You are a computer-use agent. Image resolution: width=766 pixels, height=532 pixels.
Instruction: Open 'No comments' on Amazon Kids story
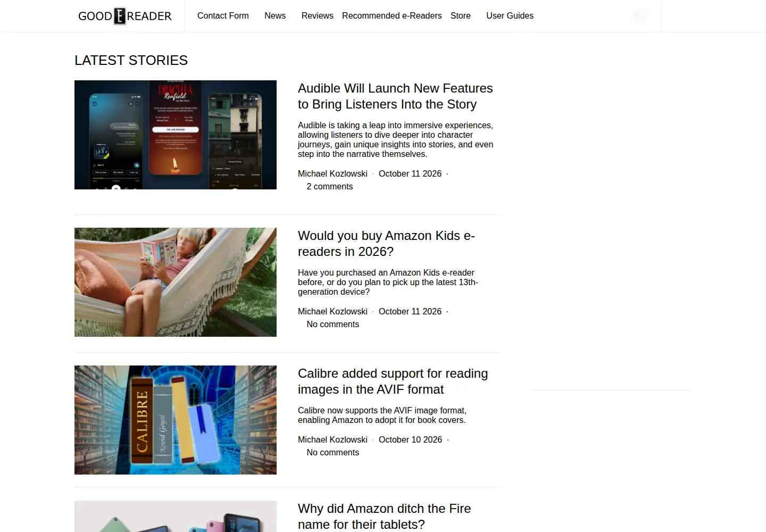coord(332,324)
